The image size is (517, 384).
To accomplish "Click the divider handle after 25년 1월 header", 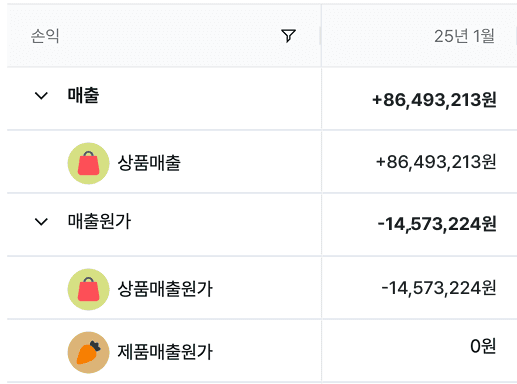I will pyautogui.click(x=516, y=36).
